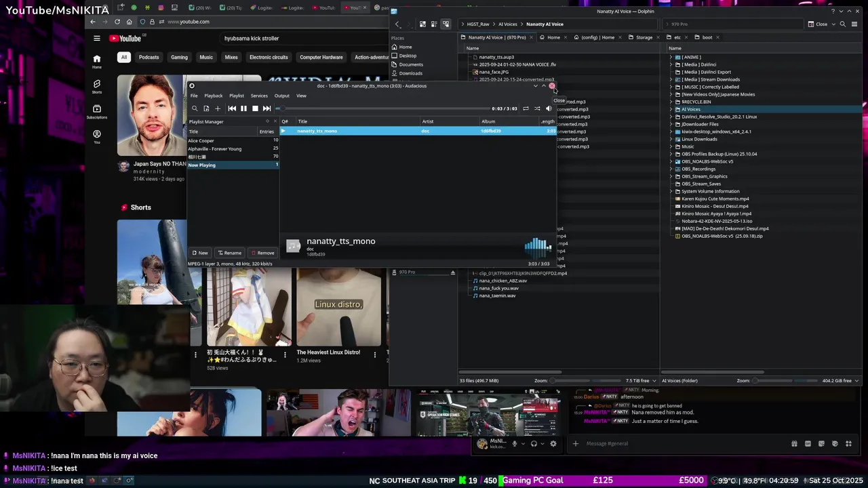Open the Audacious Playlist menu
The width and height of the screenshot is (868, 488).
[x=237, y=96]
